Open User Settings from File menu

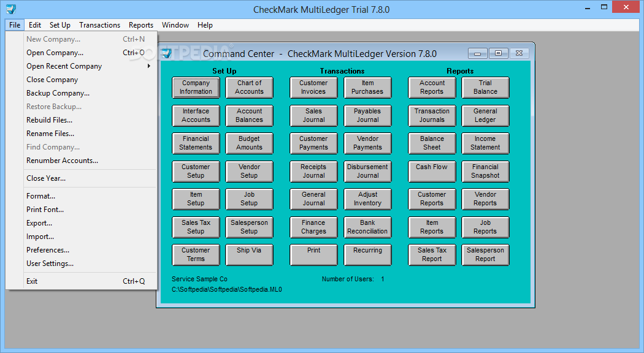[82, 264]
